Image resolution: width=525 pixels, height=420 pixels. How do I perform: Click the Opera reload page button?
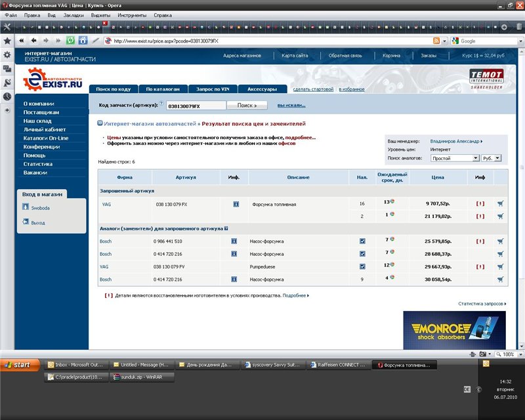click(70, 41)
